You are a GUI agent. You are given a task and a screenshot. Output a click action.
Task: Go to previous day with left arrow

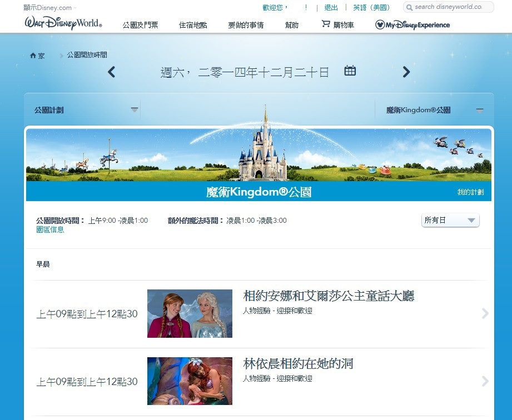tap(111, 72)
